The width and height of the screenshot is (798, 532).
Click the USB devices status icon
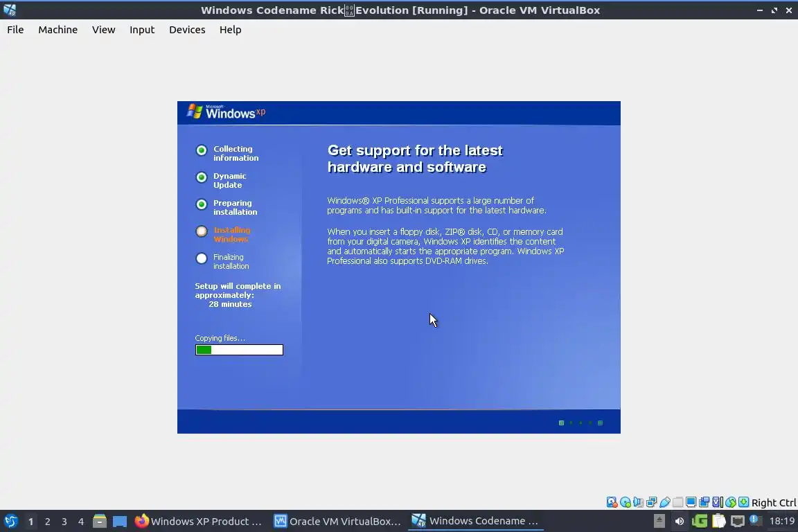click(x=665, y=502)
